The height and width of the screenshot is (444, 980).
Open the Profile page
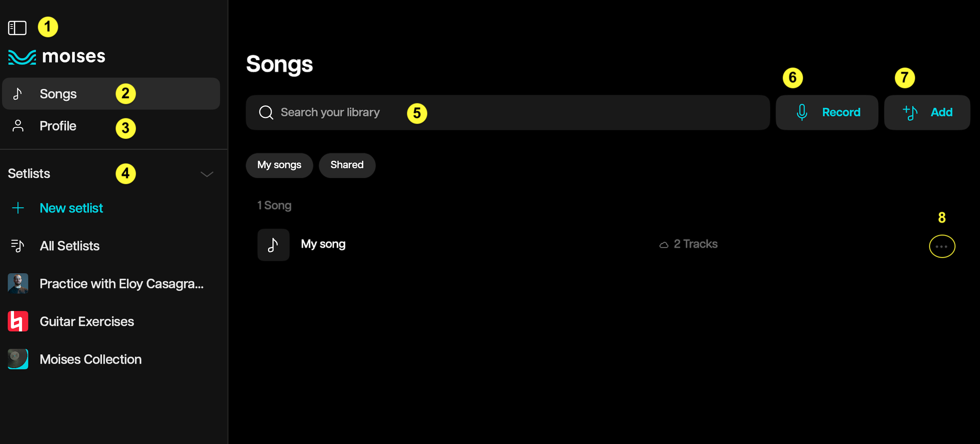coord(58,126)
